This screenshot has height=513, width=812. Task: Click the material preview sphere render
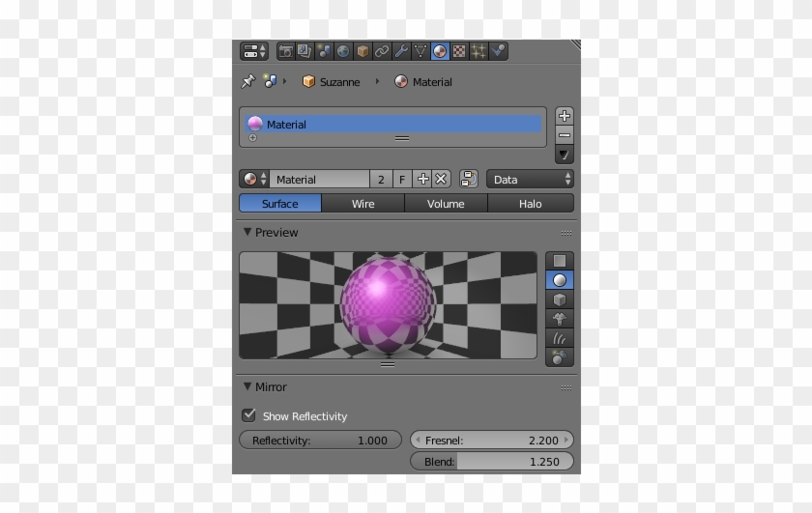[388, 305]
